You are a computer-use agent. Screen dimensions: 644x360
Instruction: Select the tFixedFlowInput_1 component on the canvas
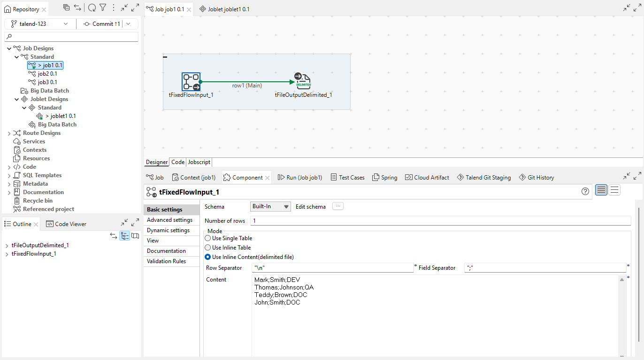(191, 81)
